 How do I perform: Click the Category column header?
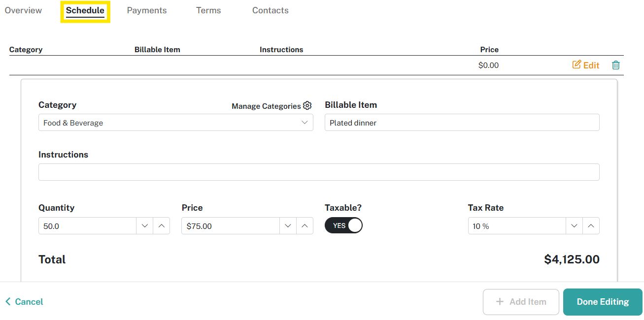point(26,50)
